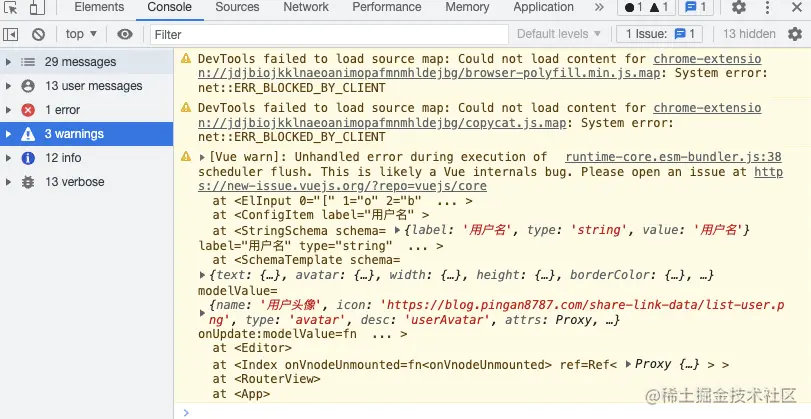Open the DevTools three-dot menu
The height and width of the screenshot is (419, 811).
pyautogui.click(x=768, y=7)
